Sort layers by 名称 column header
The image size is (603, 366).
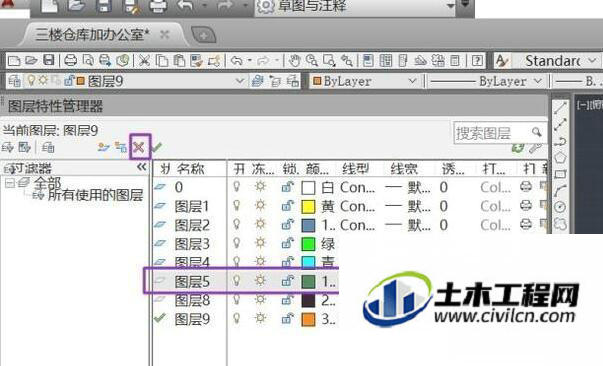point(190,168)
